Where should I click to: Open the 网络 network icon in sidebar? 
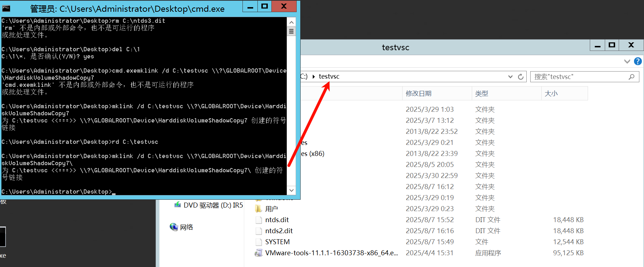[174, 227]
